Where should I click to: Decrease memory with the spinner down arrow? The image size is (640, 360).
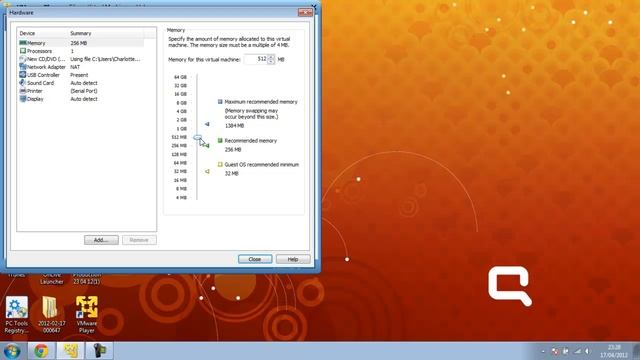tap(271, 62)
